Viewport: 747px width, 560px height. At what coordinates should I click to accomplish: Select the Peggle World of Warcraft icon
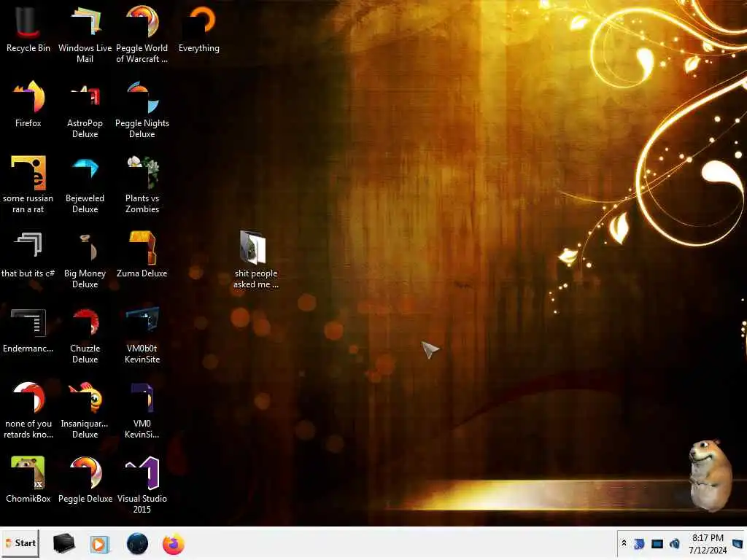coord(142,35)
